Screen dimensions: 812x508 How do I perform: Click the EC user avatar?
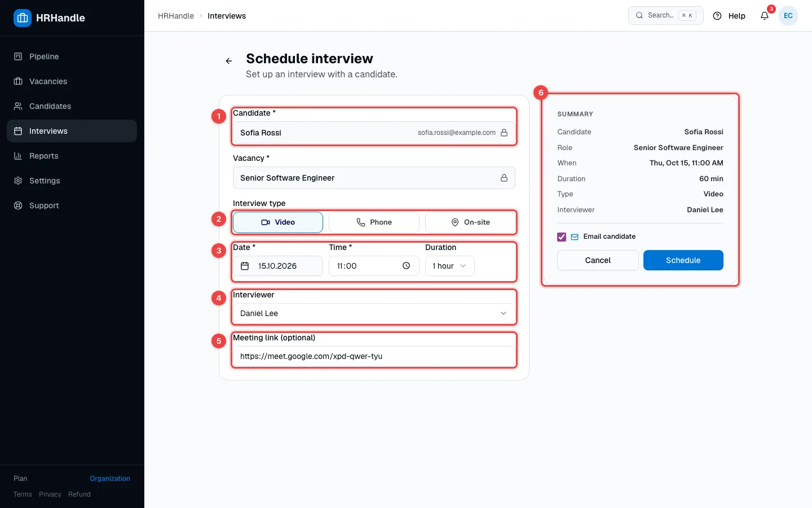pyautogui.click(x=788, y=16)
